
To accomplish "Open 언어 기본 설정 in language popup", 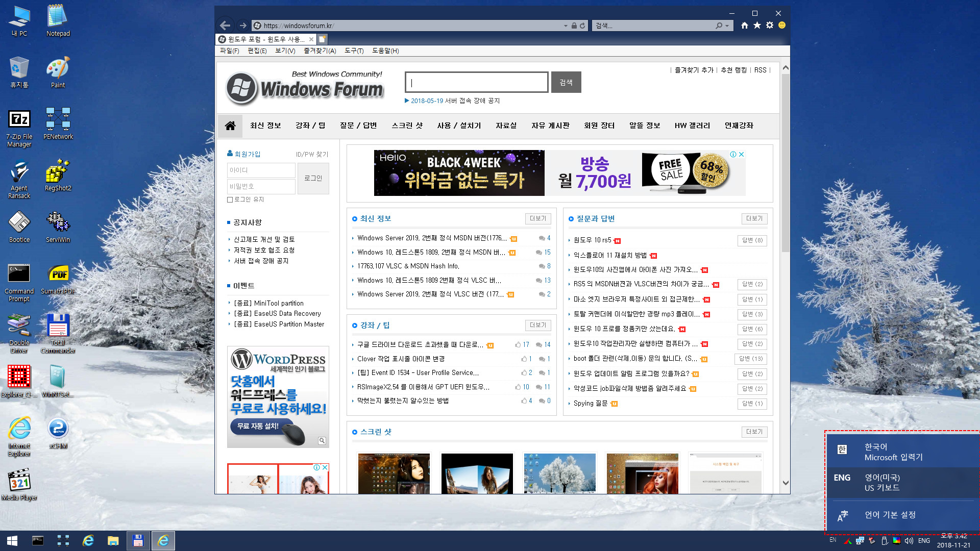I will [903, 515].
